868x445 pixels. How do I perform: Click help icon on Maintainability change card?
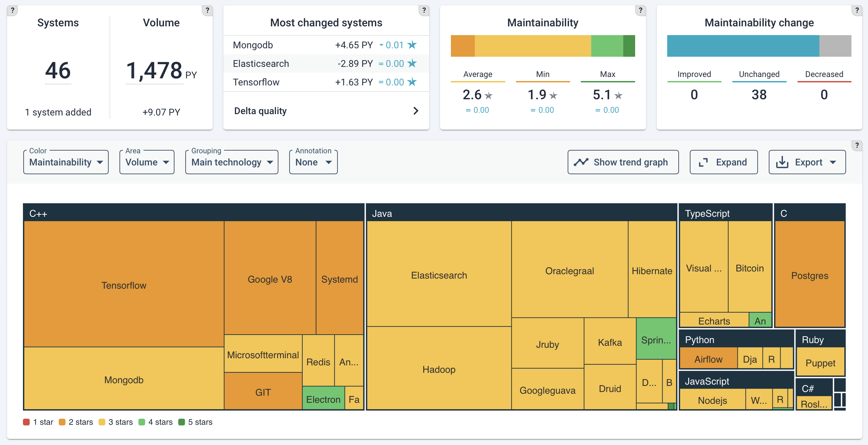click(857, 10)
